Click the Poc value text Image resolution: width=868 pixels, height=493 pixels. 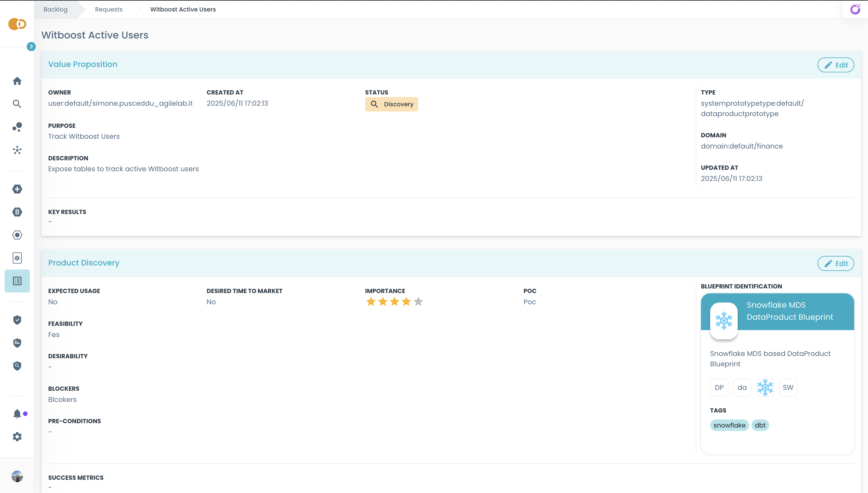pos(529,302)
